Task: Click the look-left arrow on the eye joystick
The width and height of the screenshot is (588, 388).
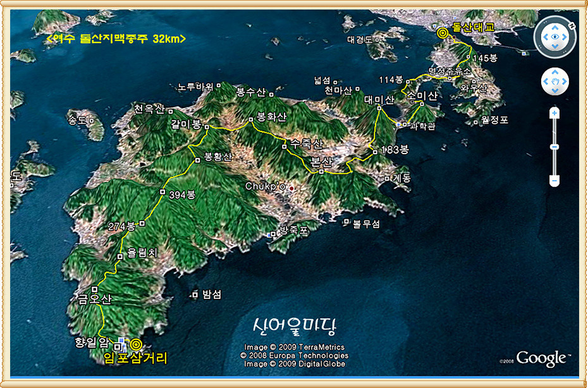Action: (546, 37)
